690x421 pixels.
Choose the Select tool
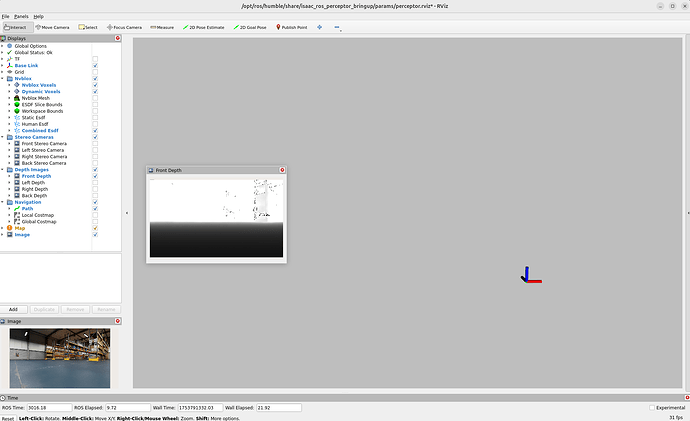coord(88,27)
